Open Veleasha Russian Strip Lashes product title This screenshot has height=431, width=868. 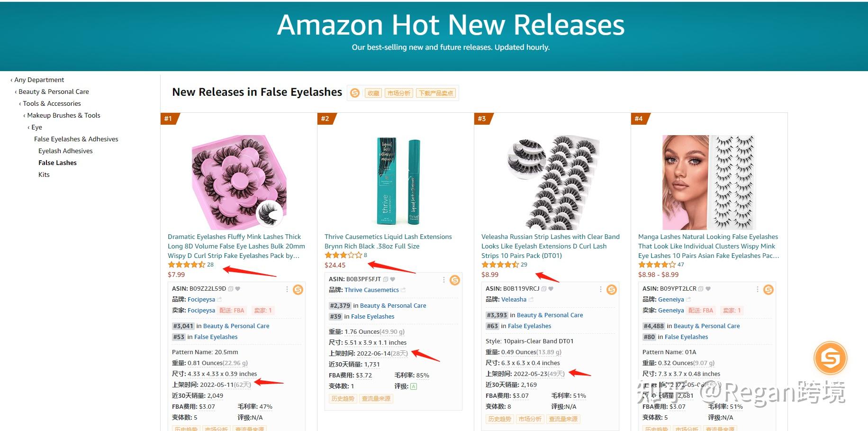551,246
